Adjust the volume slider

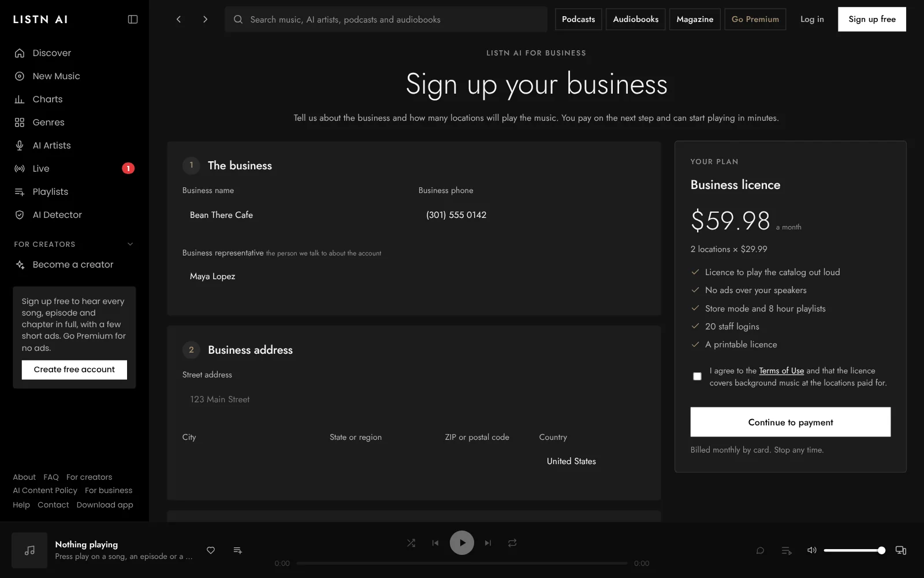(x=855, y=550)
